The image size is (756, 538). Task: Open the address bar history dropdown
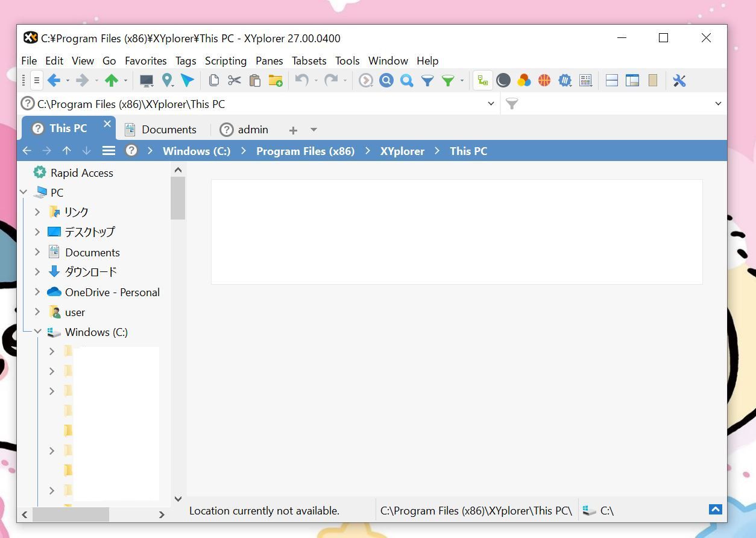(x=491, y=104)
